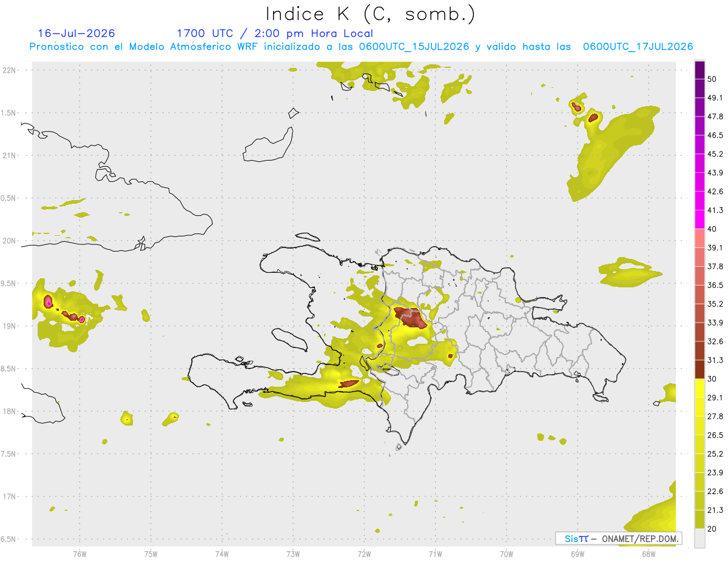
Task: Pick the bright yellow swatch between 29.1 and 30
Action: click(699, 389)
